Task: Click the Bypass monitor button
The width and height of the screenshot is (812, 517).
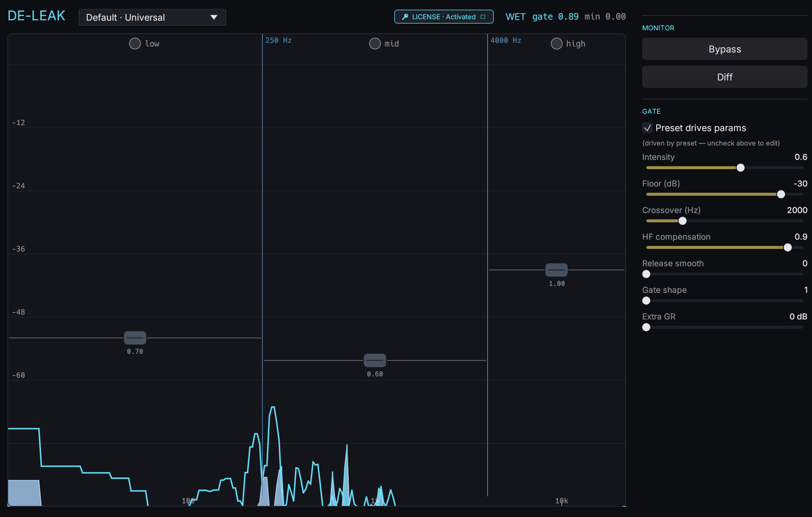Action: click(725, 49)
